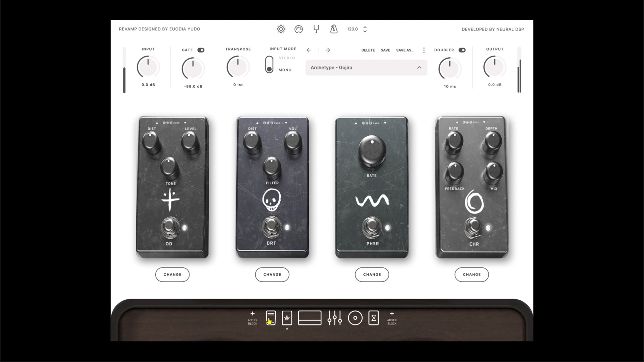Open the tuner fork icon

tap(316, 29)
